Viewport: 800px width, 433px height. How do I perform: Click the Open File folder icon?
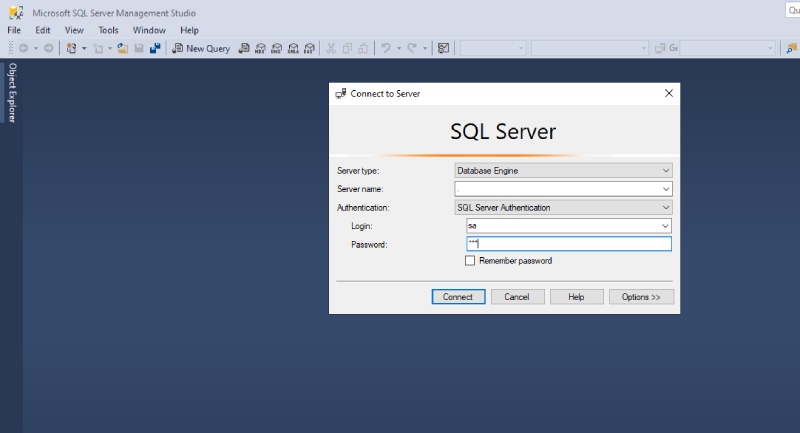click(x=122, y=48)
